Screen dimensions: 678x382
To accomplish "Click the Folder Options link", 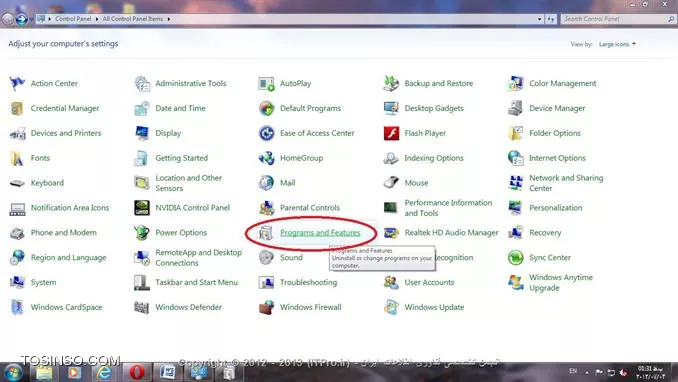I will 555,133.
